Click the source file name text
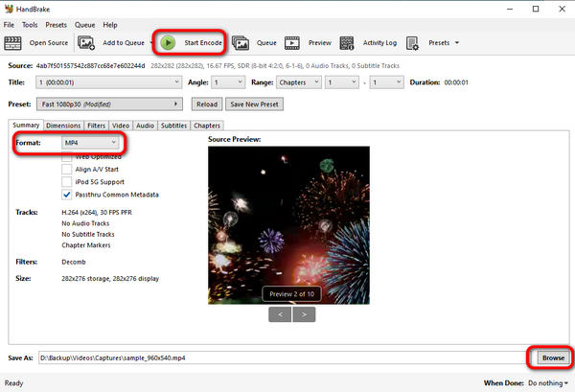Screen dimensions: 575x392 (x=91, y=65)
